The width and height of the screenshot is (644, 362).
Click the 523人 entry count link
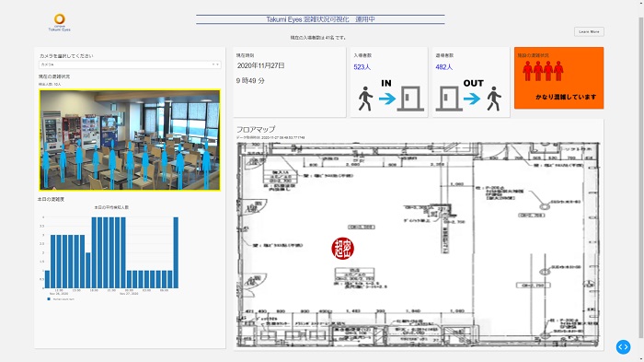(x=362, y=67)
